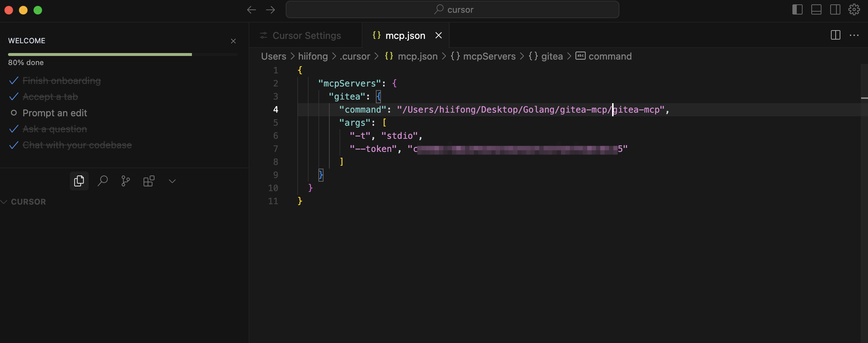Image resolution: width=868 pixels, height=343 pixels.
Task: Close the Welcome onboarding panel
Action: [x=233, y=41]
